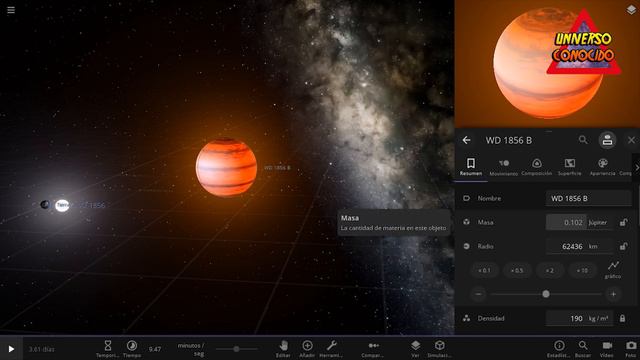Switch to the Resumen tab
The image size is (640, 360).
471,167
